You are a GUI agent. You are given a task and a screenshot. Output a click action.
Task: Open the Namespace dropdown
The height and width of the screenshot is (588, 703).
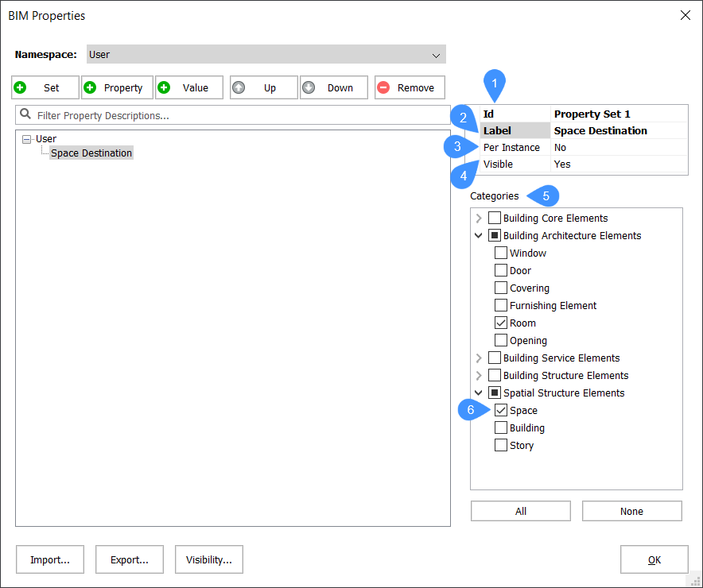(435, 55)
